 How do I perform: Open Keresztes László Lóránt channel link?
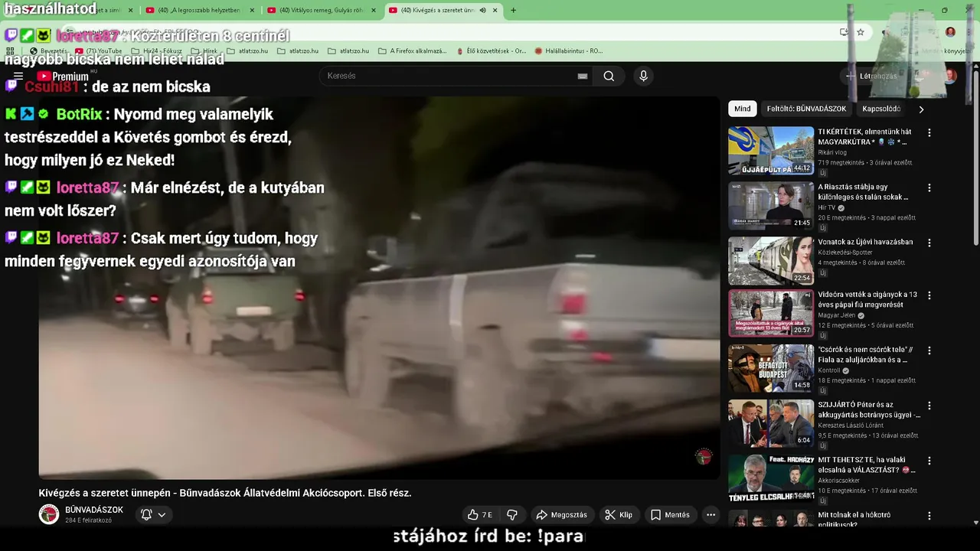click(851, 425)
